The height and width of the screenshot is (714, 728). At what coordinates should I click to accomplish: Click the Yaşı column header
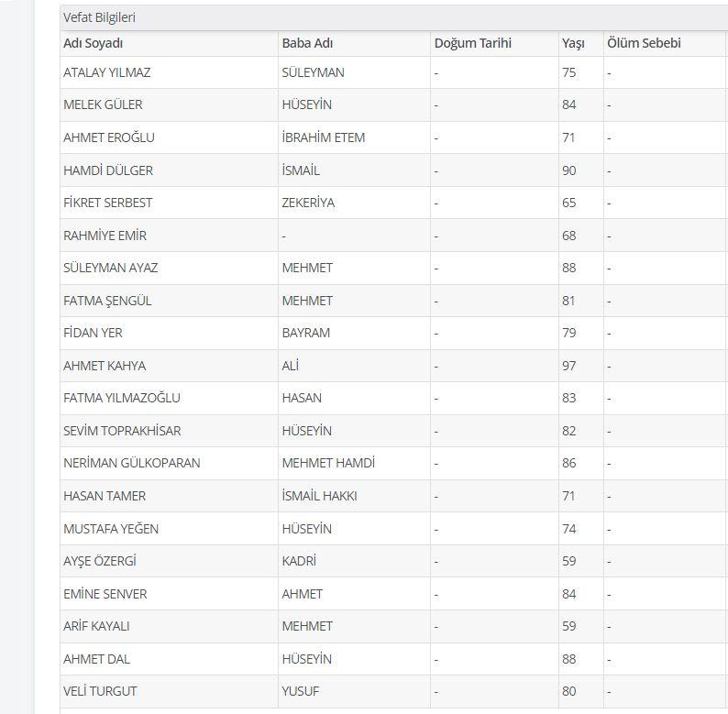coord(573,43)
